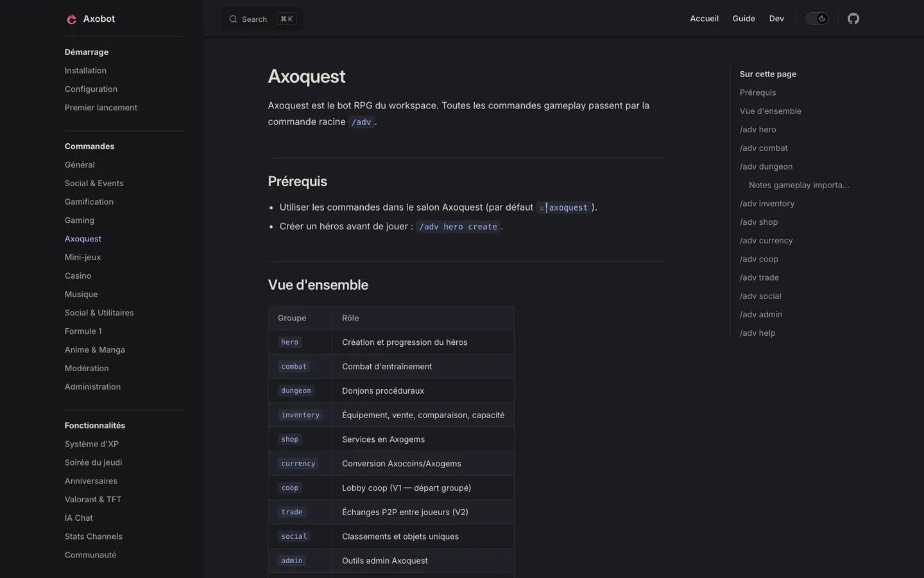
Task: Jump to /adv hero section
Action: [x=758, y=130]
